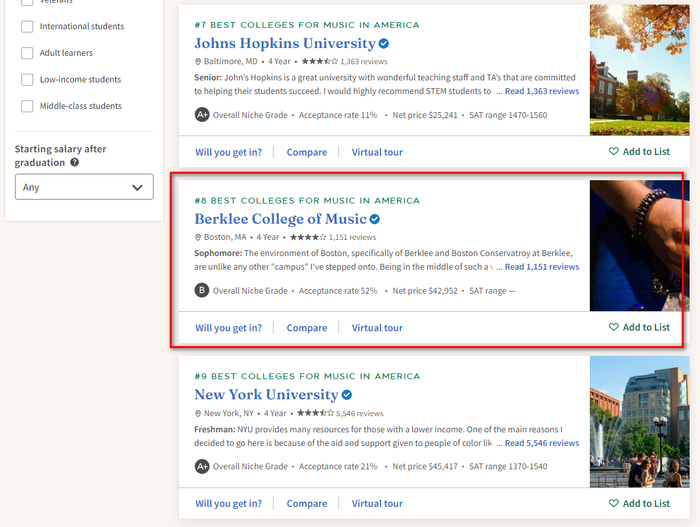Viewport: 700px width, 527px height.
Task: Open the Berklee bracelet photo thumbnail
Action: (x=639, y=246)
